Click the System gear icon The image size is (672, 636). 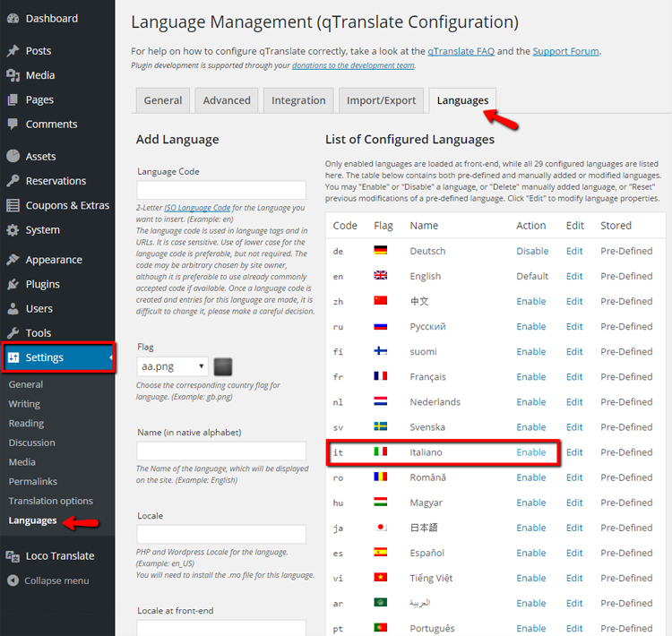pyautogui.click(x=13, y=230)
